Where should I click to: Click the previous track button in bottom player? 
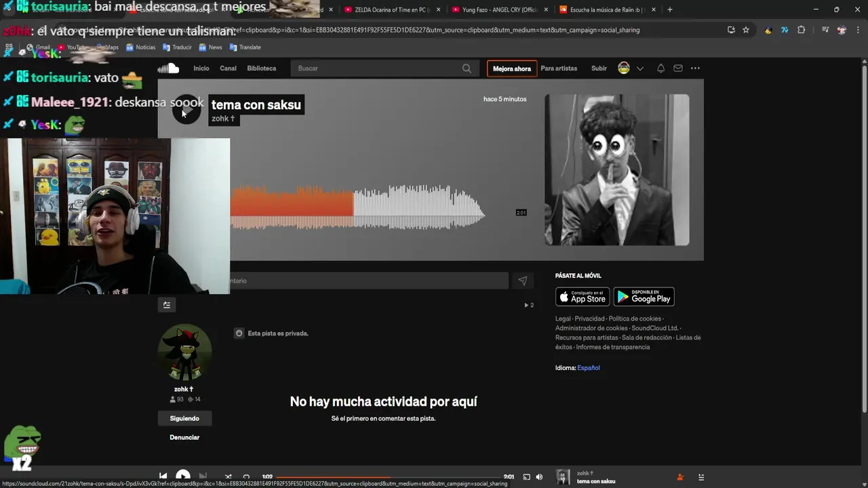click(163, 476)
